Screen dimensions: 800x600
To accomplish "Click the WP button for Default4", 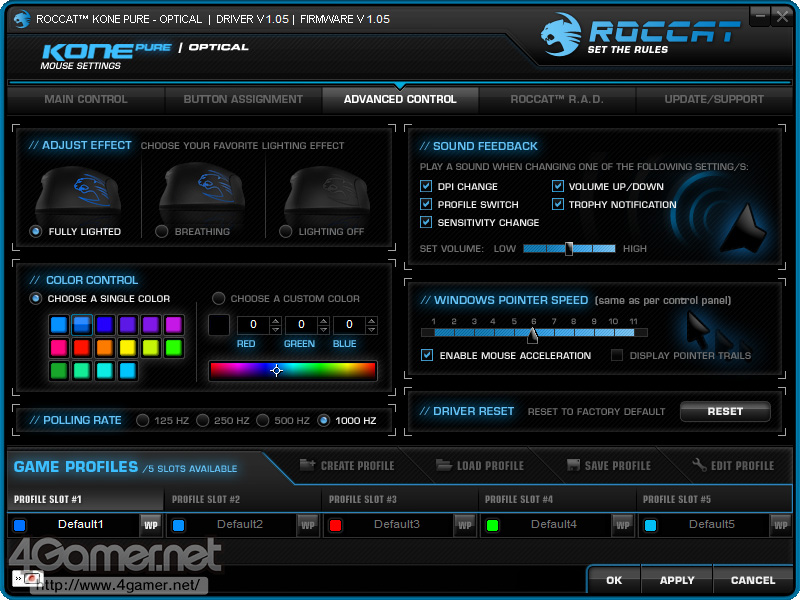I will (x=622, y=525).
